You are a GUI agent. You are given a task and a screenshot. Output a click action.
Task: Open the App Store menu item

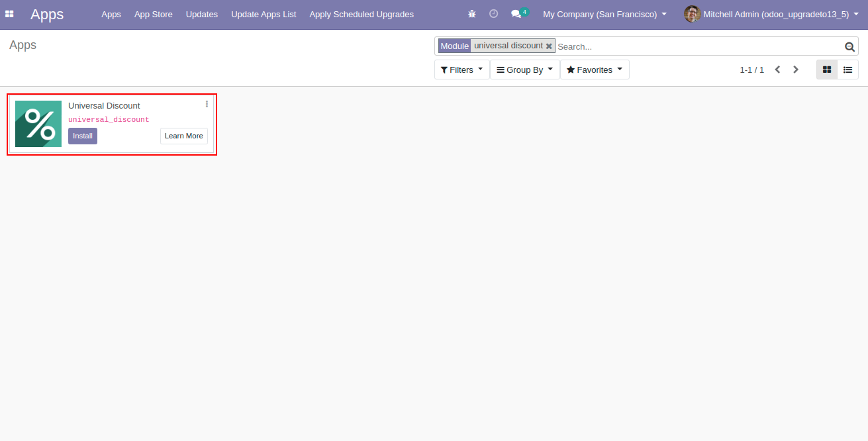pos(153,14)
